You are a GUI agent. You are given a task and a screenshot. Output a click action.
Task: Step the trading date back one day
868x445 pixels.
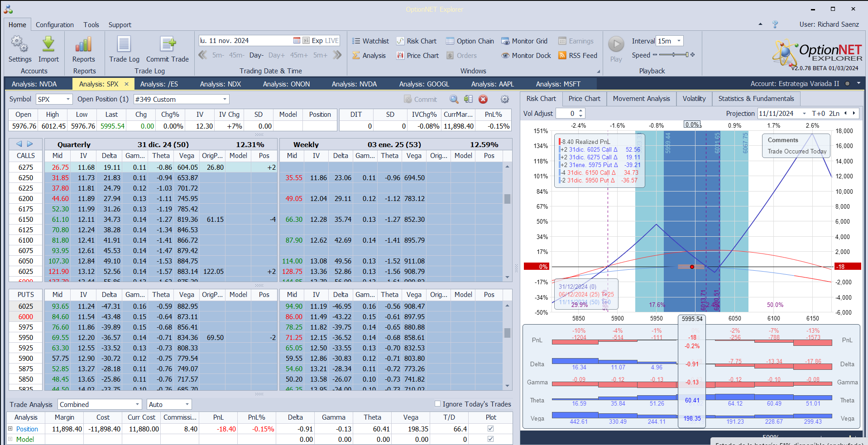click(256, 55)
